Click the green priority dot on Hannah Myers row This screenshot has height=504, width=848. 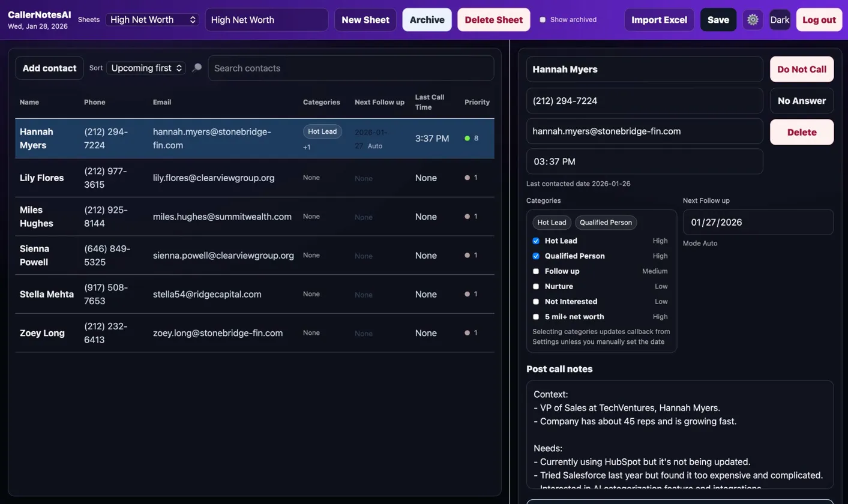pyautogui.click(x=468, y=138)
